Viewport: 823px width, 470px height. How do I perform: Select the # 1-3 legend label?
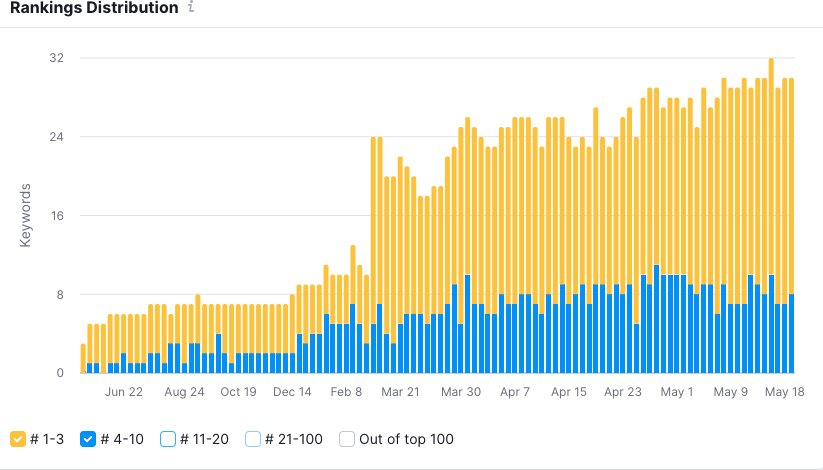point(47,439)
